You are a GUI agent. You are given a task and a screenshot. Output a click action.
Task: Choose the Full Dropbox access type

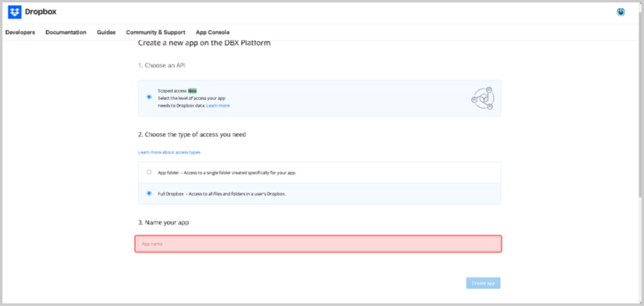tap(149, 193)
